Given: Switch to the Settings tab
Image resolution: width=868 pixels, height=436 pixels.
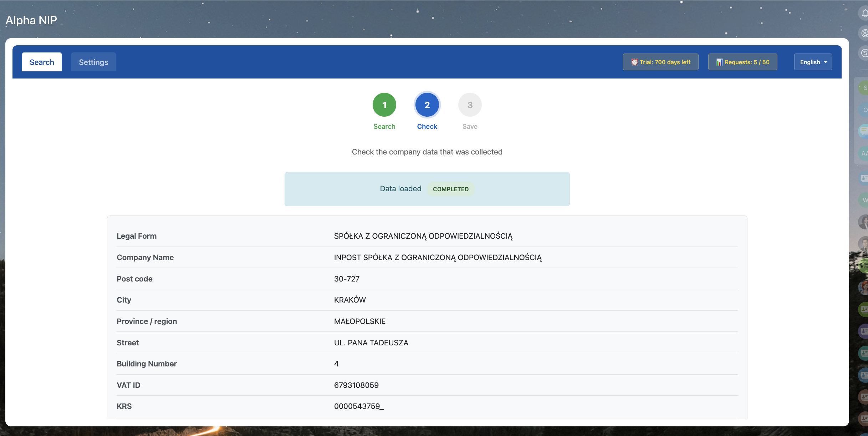Looking at the screenshot, I should point(93,62).
